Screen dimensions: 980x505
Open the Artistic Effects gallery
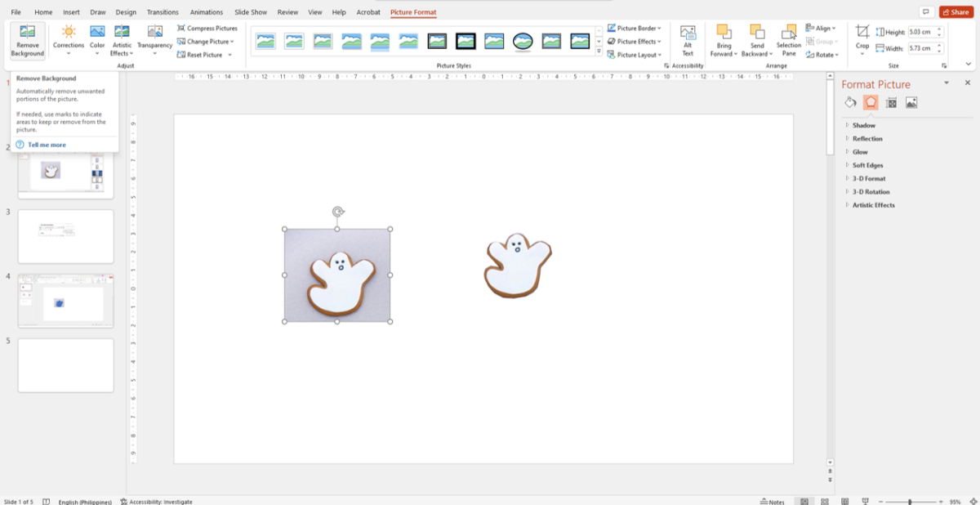[121, 38]
